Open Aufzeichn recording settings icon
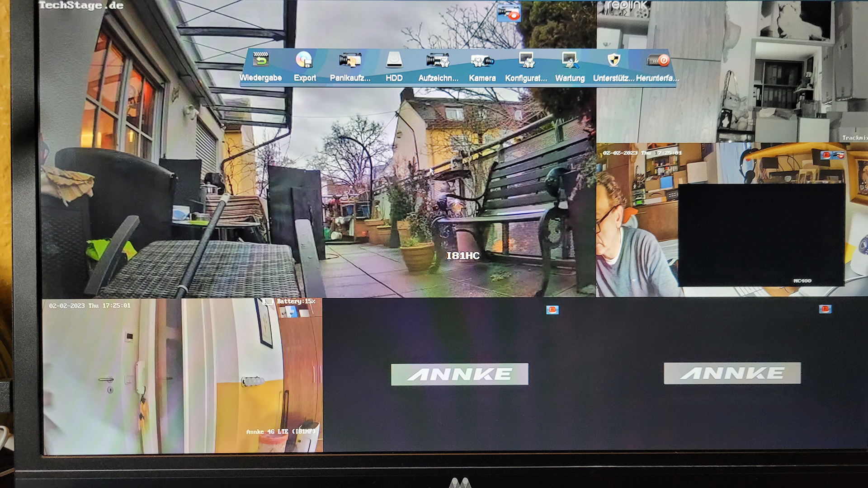This screenshot has height=488, width=868. (438, 61)
